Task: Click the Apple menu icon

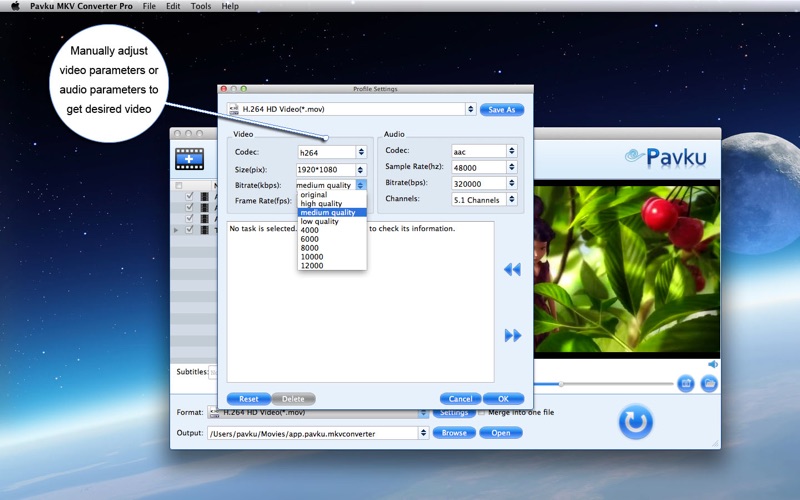Action: pos(15,6)
